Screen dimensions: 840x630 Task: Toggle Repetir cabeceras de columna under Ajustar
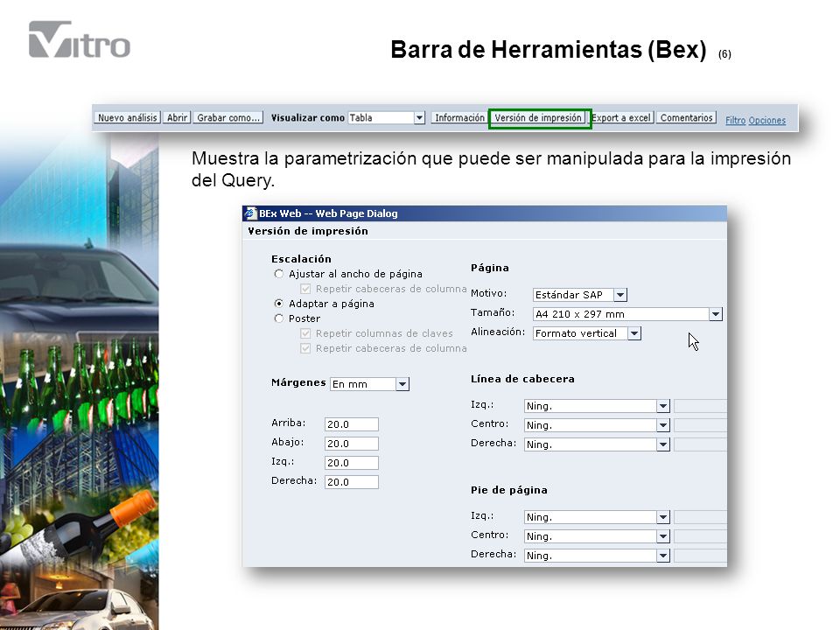click(305, 289)
